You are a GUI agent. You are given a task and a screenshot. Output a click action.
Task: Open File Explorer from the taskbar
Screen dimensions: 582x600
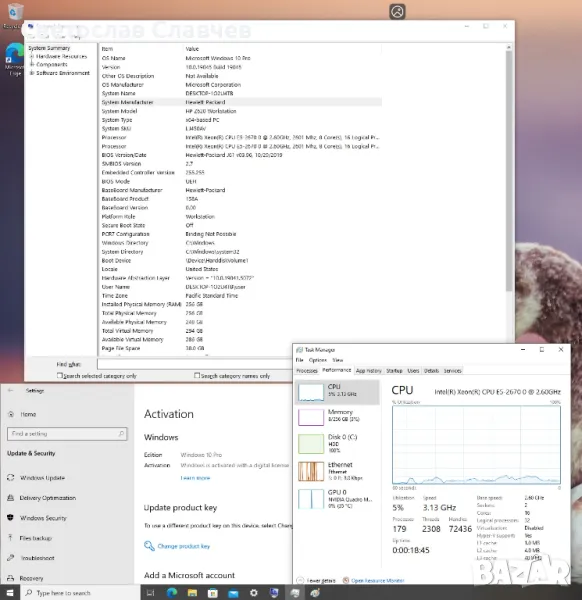click(192, 593)
